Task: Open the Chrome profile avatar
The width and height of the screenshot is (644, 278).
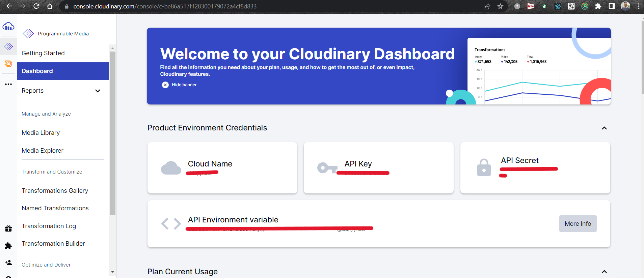Action: [x=625, y=6]
